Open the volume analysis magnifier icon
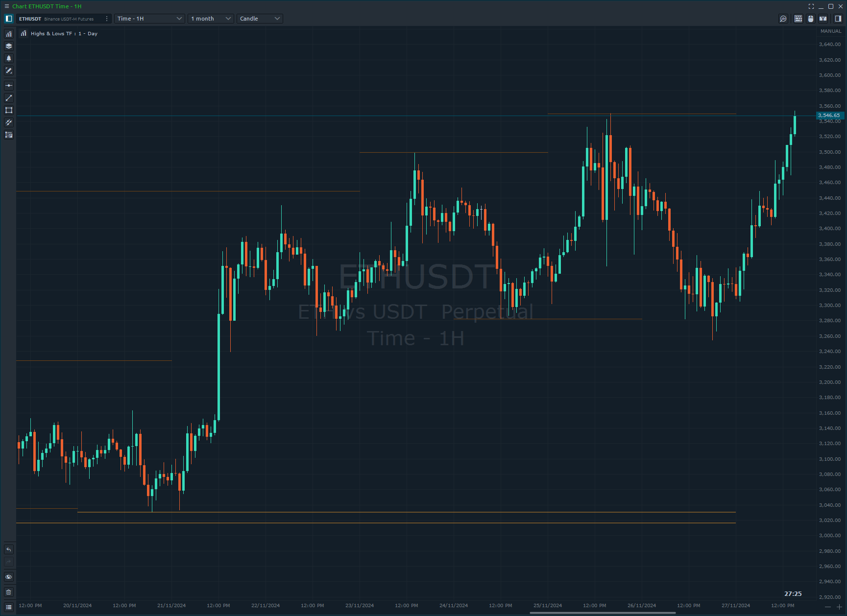This screenshot has height=616, width=847. point(783,19)
